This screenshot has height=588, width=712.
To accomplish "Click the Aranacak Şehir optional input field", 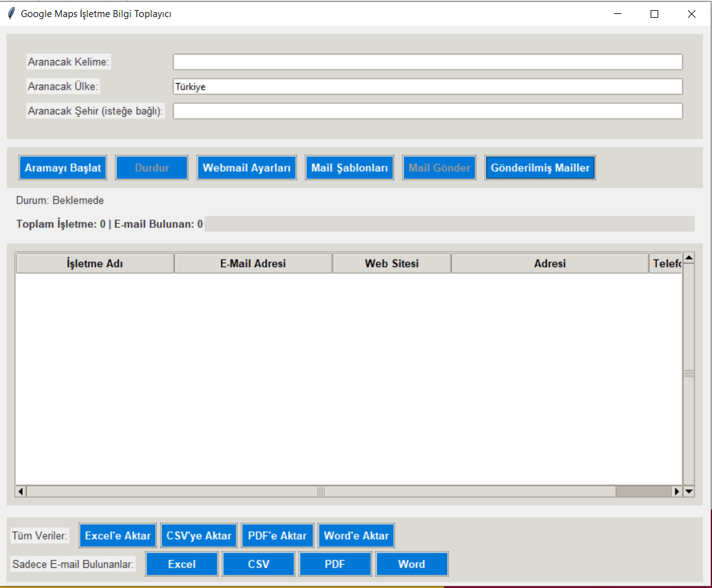I will 427,111.
